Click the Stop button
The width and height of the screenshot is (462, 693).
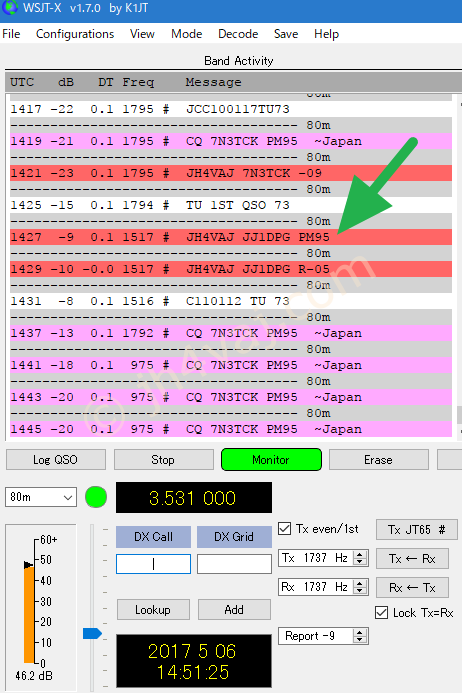pyautogui.click(x=164, y=460)
